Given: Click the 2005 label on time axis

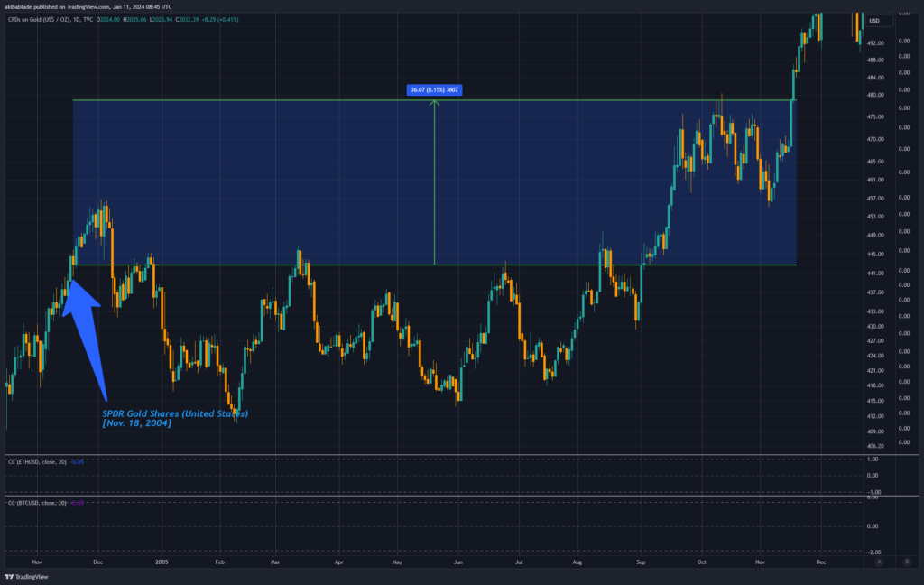Looking at the screenshot, I should tap(162, 562).
